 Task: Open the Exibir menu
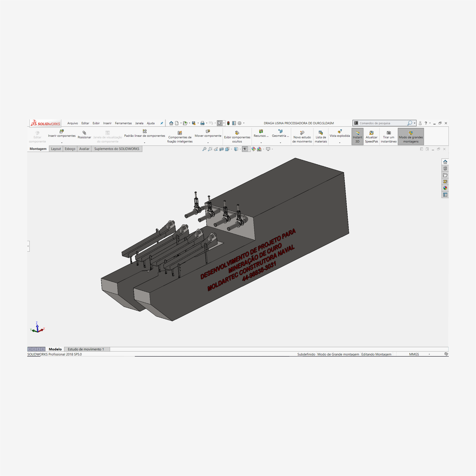pyautogui.click(x=96, y=123)
